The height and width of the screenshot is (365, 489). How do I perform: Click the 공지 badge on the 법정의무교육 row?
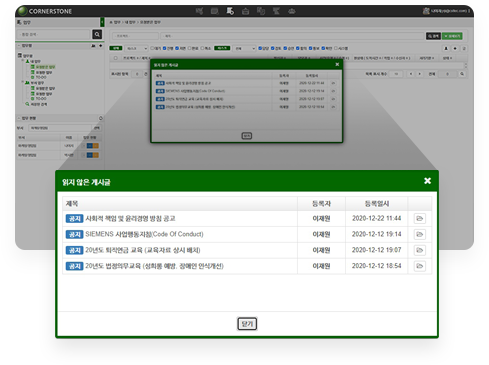74,266
